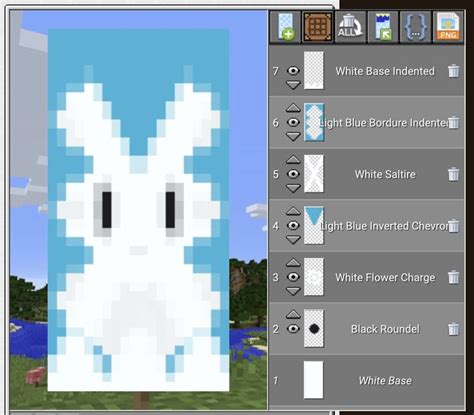Export banner as PNG icon

tap(448, 27)
